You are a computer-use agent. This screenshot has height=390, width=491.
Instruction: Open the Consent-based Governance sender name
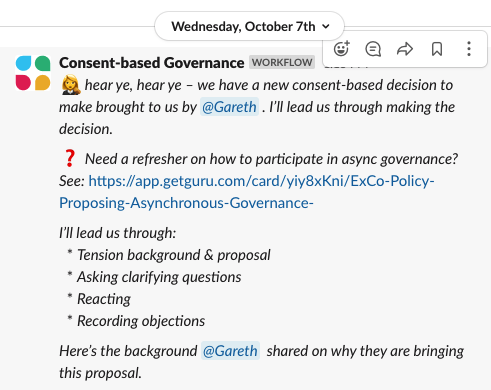pyautogui.click(x=152, y=63)
